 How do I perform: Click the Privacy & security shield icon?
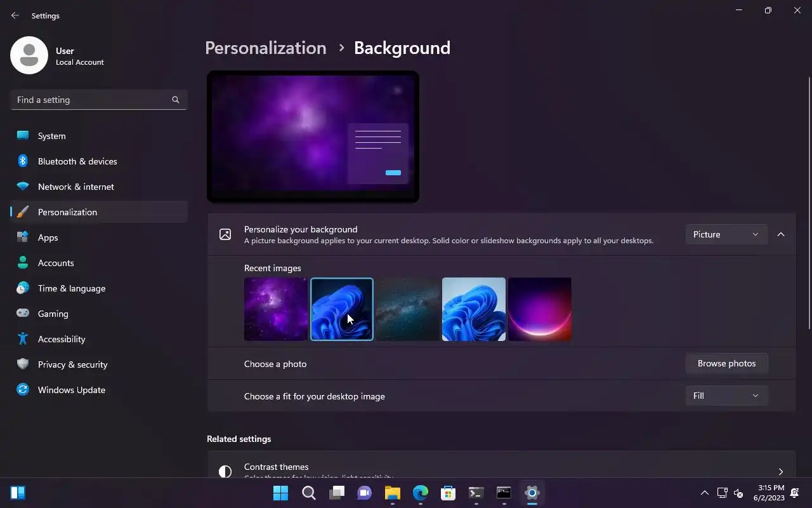tap(23, 364)
